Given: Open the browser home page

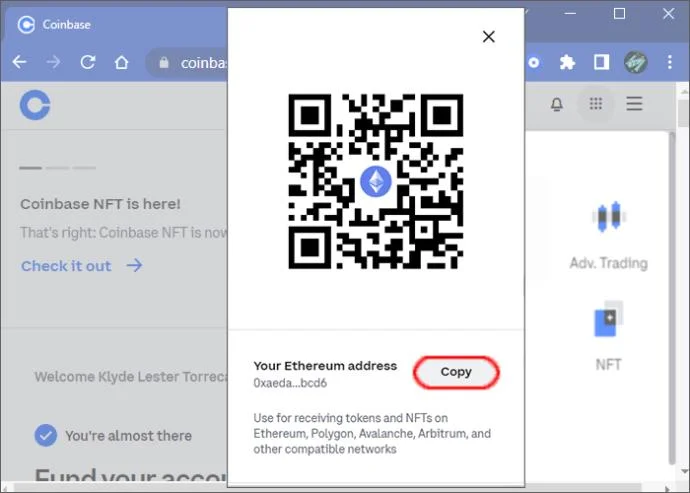Looking at the screenshot, I should tap(121, 62).
